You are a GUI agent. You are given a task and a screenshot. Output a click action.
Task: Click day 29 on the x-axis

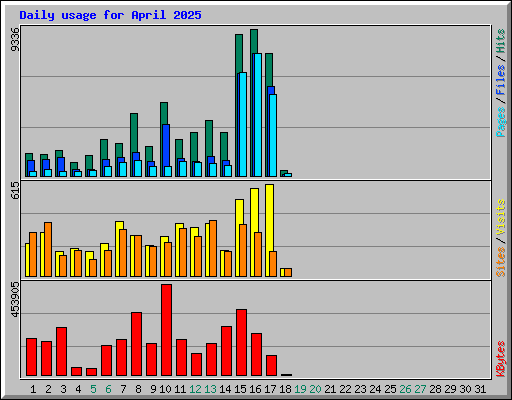click(x=450, y=389)
